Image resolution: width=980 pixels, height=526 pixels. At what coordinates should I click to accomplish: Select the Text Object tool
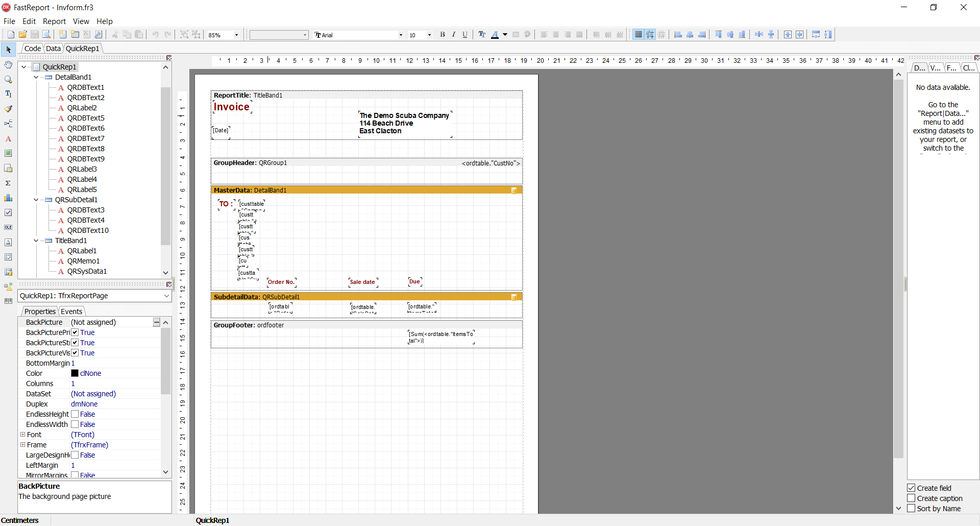tap(8, 138)
